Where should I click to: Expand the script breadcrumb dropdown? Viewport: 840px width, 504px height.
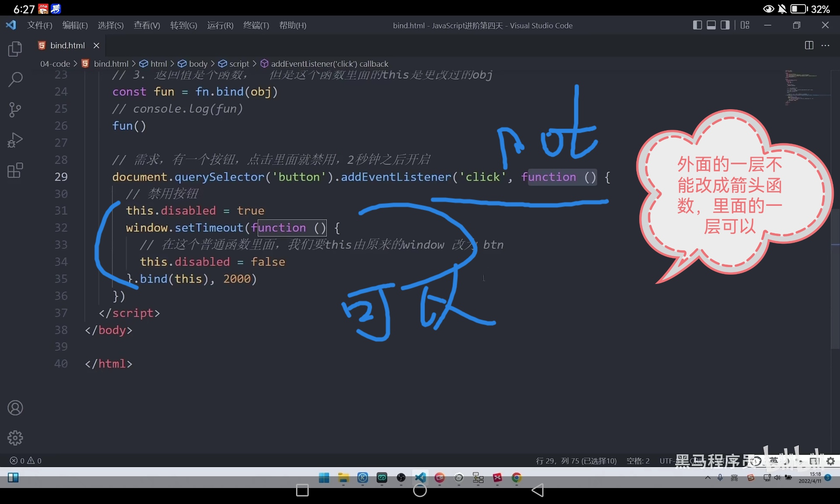[239, 64]
